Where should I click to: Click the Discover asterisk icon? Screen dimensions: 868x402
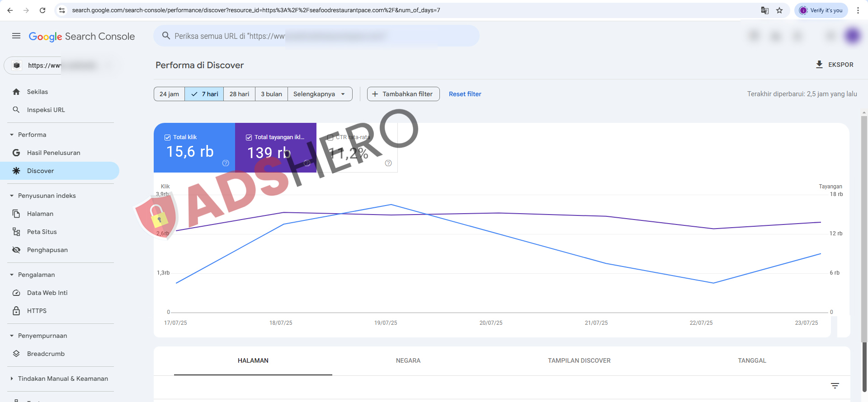(16, 171)
